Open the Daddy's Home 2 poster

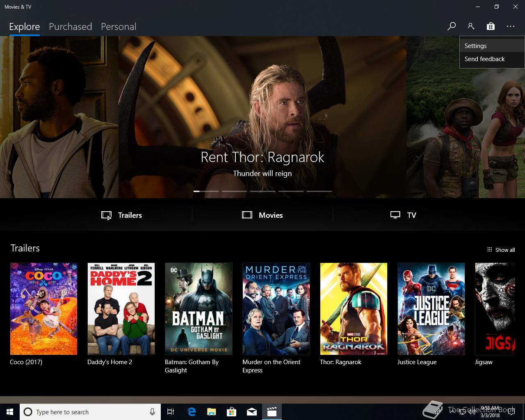[x=121, y=309]
